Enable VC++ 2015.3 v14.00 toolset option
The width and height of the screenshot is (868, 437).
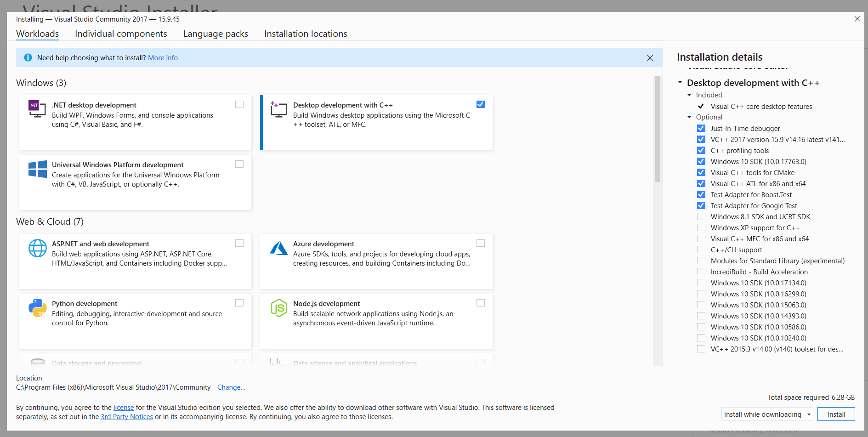click(701, 349)
